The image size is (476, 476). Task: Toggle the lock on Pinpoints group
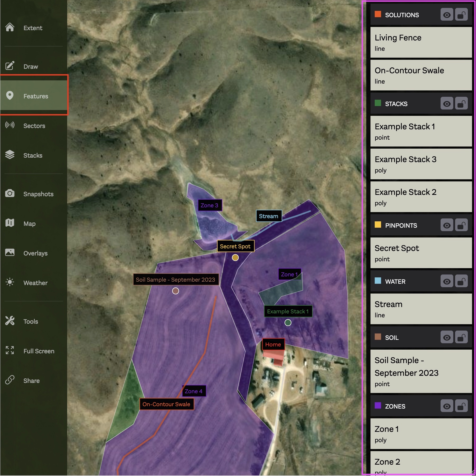coord(461,225)
